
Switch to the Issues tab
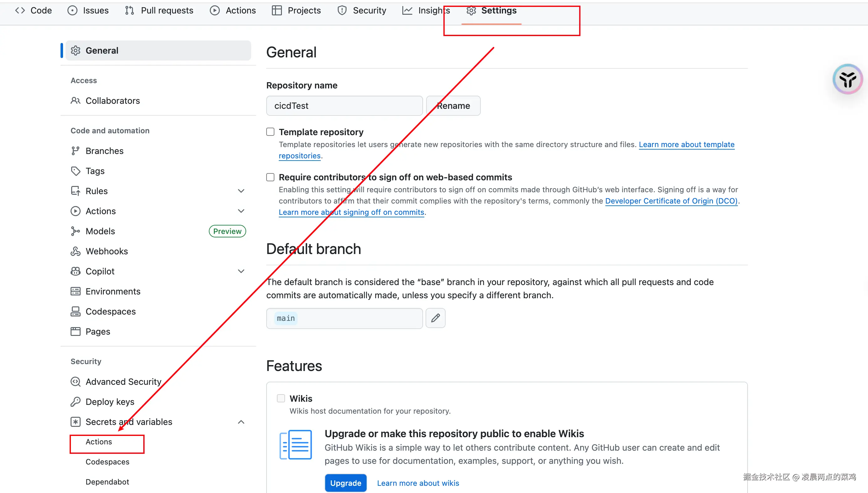pos(88,10)
